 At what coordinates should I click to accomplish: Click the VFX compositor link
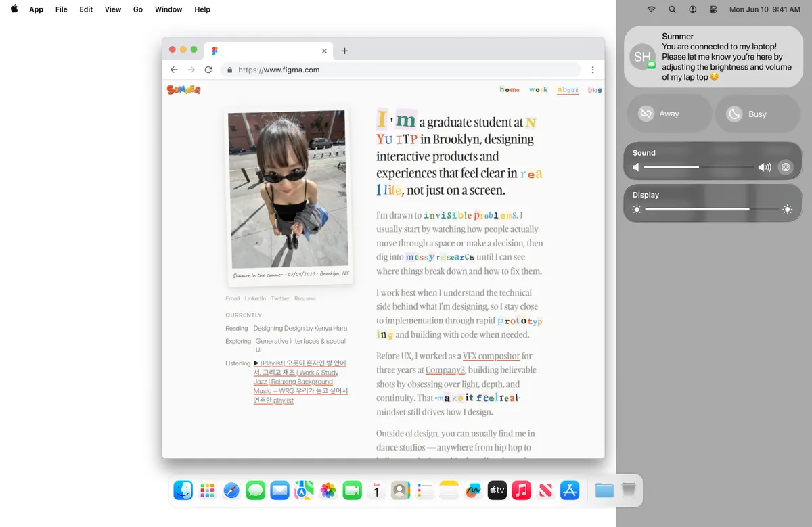(x=491, y=356)
